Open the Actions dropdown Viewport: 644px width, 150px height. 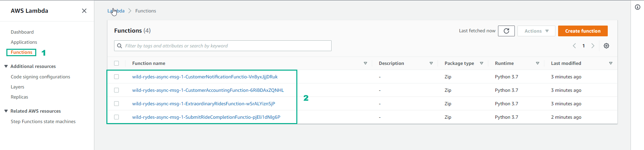click(x=536, y=31)
